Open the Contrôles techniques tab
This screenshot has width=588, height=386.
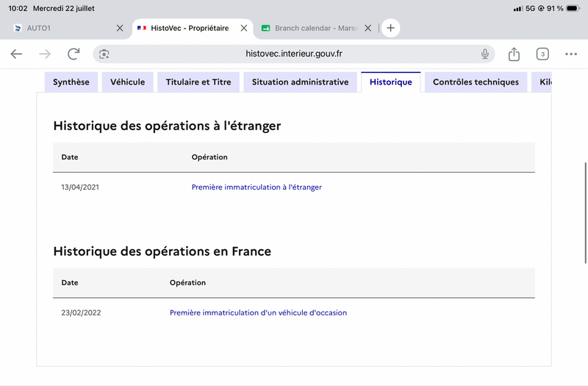476,82
